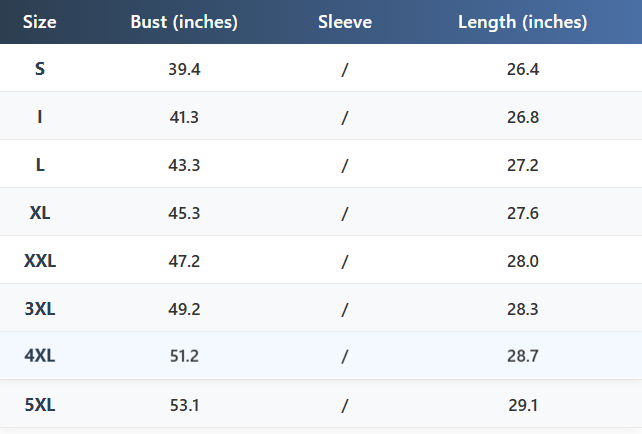Select the S size row label
The image size is (642, 434).
coord(40,69)
